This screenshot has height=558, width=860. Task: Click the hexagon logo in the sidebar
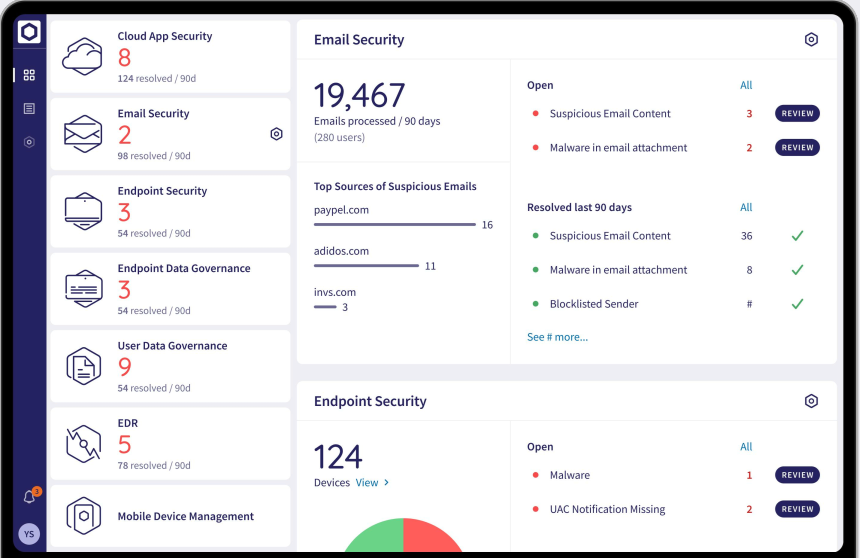29,32
